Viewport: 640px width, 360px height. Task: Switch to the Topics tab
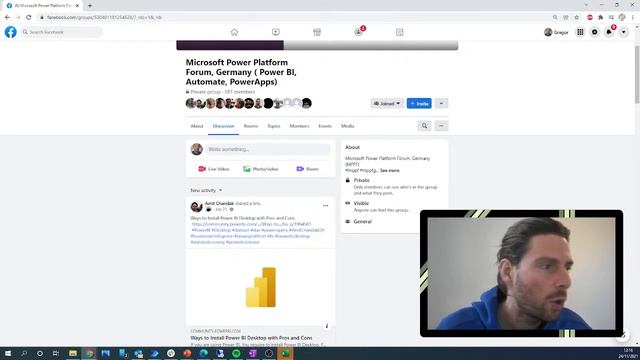[x=273, y=126]
